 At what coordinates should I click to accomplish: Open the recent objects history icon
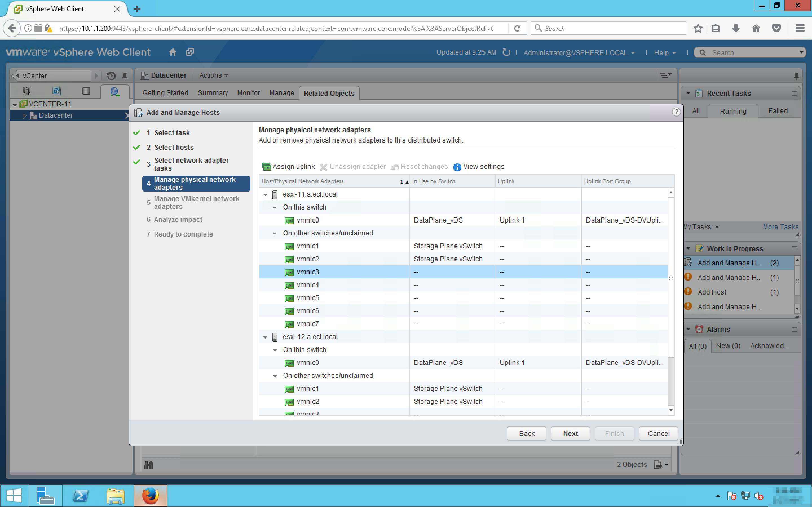(111, 76)
